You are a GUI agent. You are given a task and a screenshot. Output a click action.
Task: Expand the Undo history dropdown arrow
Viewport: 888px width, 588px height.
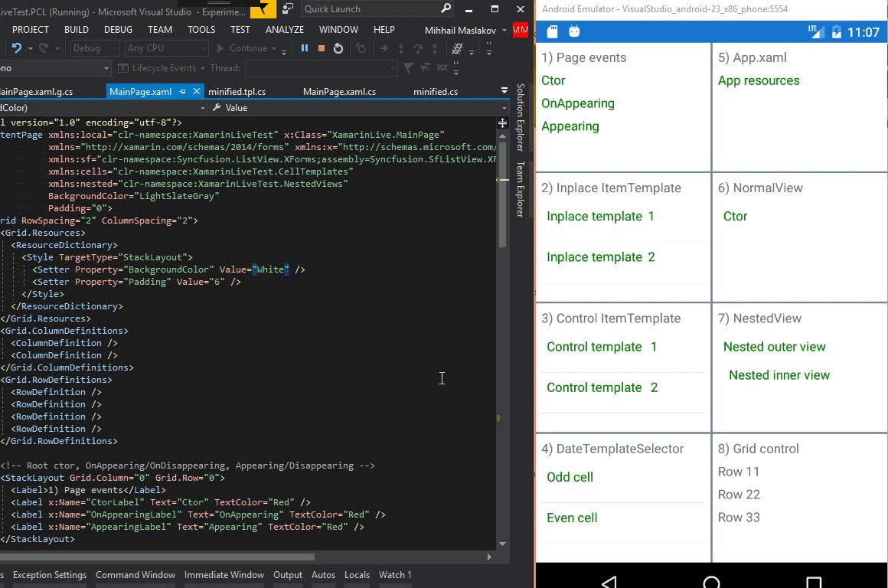click(x=30, y=49)
